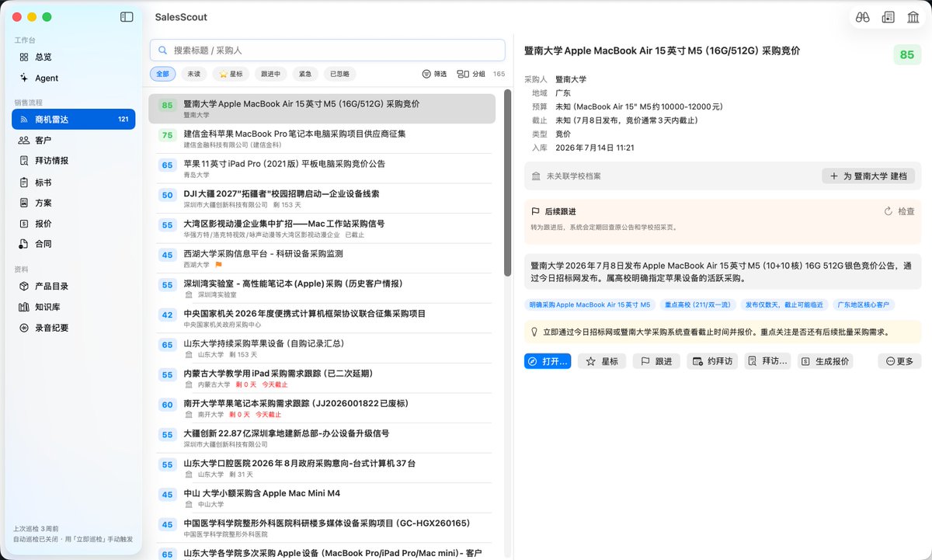Open 合同 in the sidebar
932x560 pixels.
tap(74, 244)
